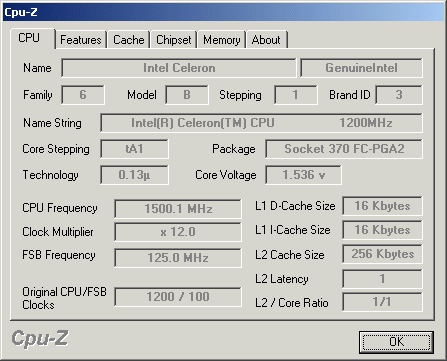Click the Brand ID value 3
447x361 pixels.
point(399,95)
